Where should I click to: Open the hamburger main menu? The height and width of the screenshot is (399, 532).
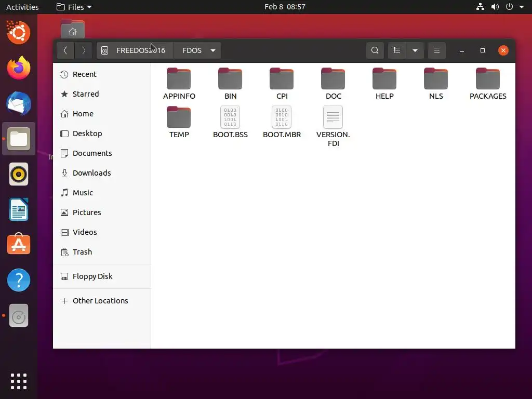click(x=436, y=50)
